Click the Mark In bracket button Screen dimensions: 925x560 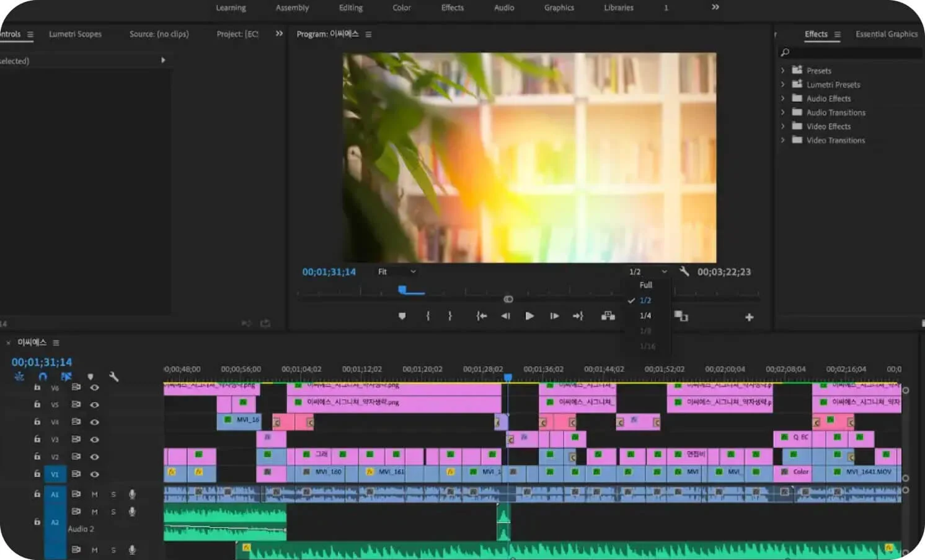point(428,316)
